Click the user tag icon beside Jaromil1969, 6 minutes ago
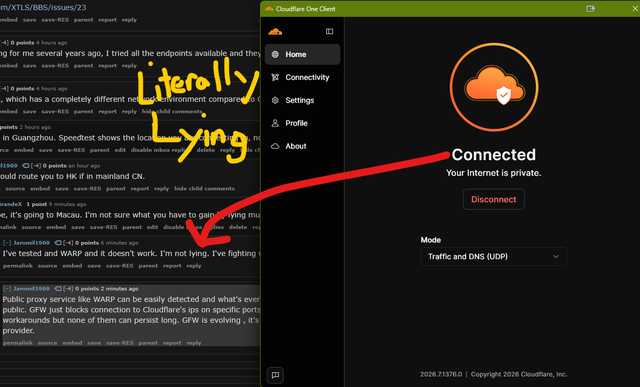 click(58, 242)
